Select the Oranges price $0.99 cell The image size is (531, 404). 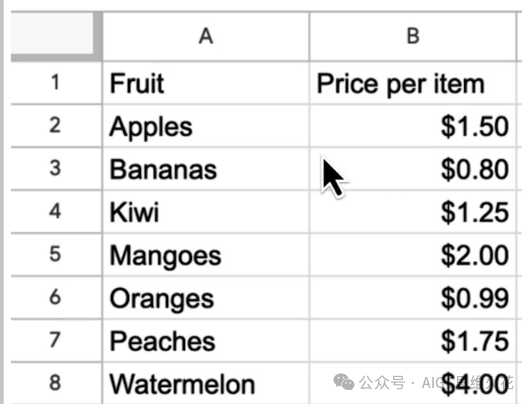point(413,298)
